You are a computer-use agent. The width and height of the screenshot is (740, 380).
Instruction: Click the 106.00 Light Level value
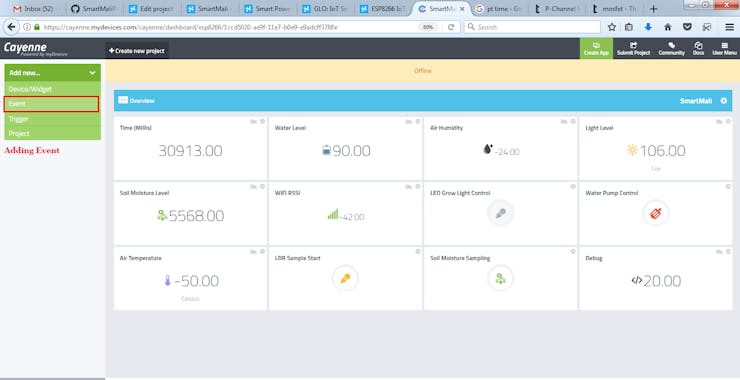(x=663, y=151)
